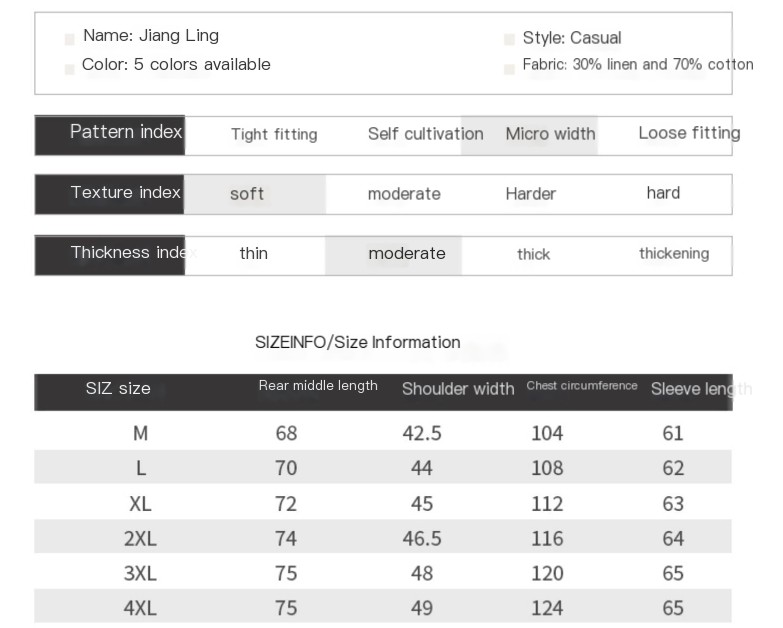783x628 pixels.
Task: Pick the soft option in Texture index
Action: point(247,194)
